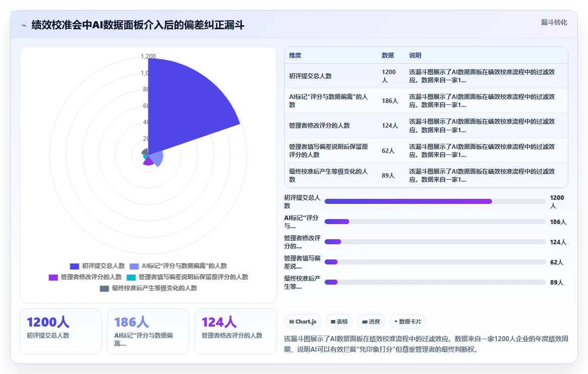
Task: Click the 表格 tag icon
Action: click(333, 322)
